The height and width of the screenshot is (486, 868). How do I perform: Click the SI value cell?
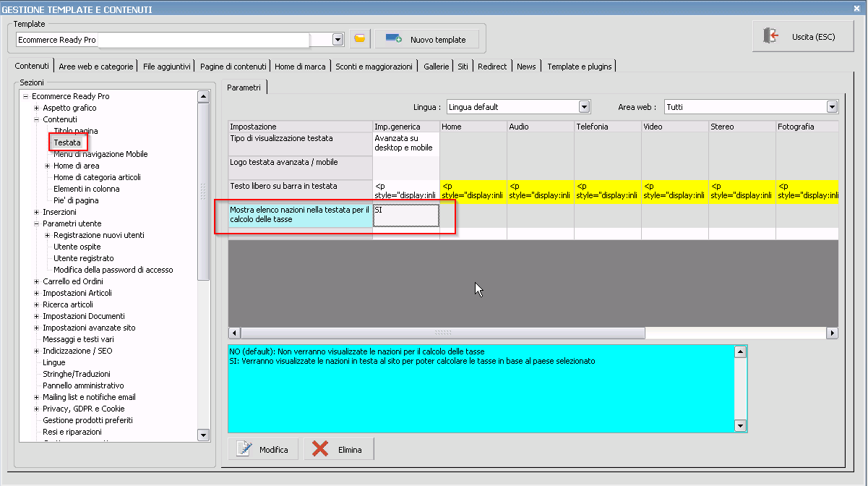405,215
